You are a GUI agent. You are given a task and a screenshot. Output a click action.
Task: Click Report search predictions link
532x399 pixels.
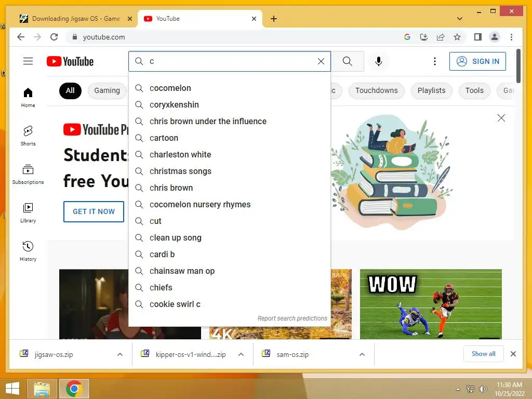pyautogui.click(x=292, y=318)
